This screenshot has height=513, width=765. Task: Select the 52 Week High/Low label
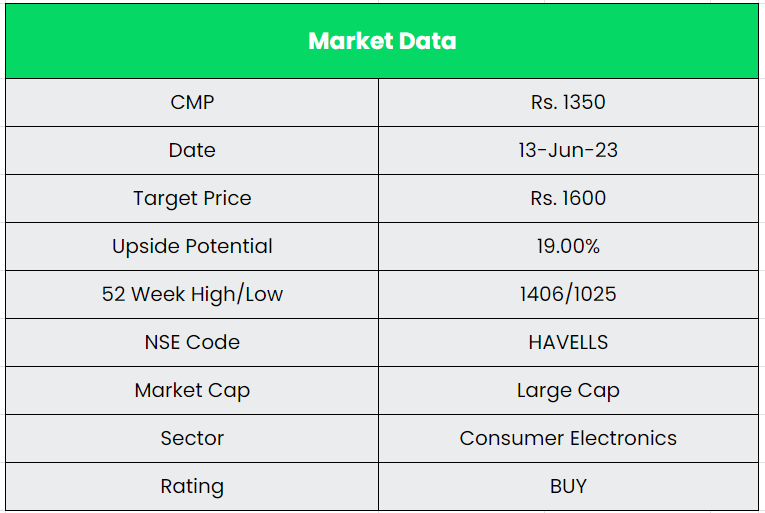[x=192, y=294]
